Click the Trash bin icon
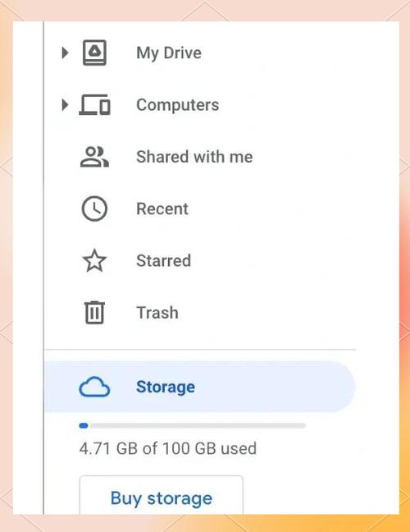Viewport: 410px width, 532px height. coord(94,313)
